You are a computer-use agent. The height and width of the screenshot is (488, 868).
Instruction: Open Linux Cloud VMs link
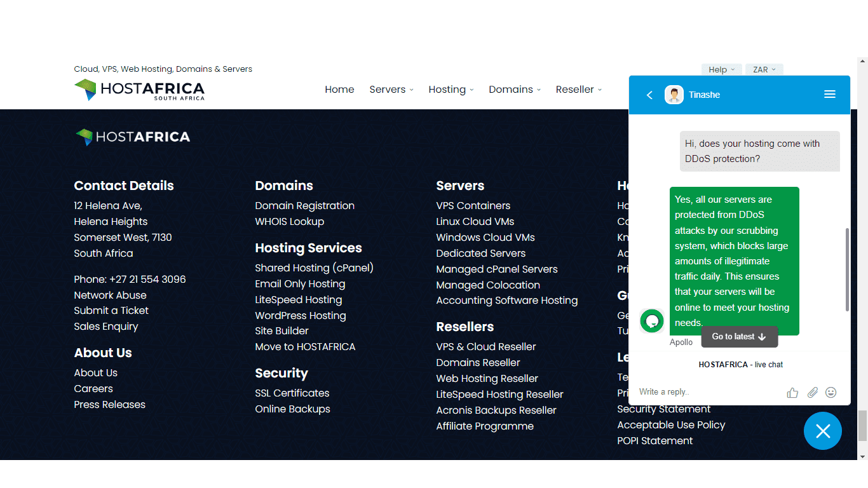(475, 222)
